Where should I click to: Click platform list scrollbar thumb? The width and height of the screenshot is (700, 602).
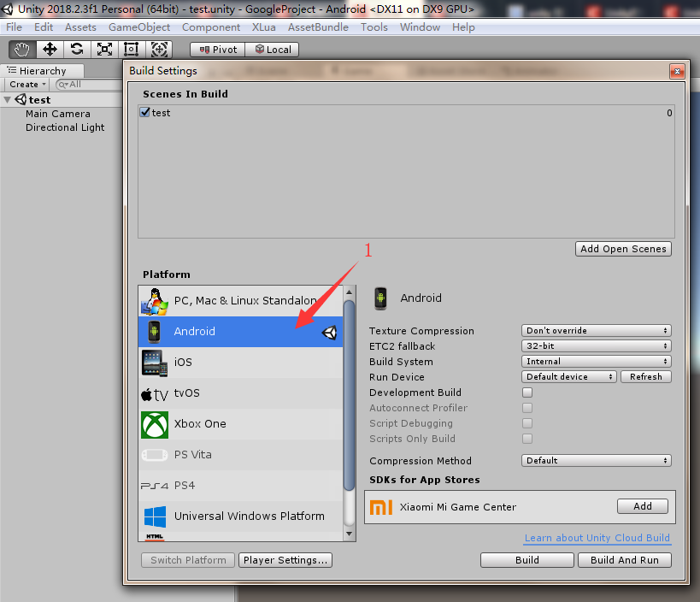pos(349,395)
